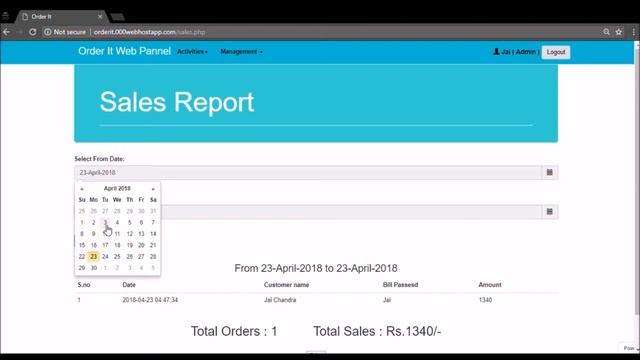This screenshot has width=640, height=360.
Task: Go to previous month in date picker
Action: 82,189
